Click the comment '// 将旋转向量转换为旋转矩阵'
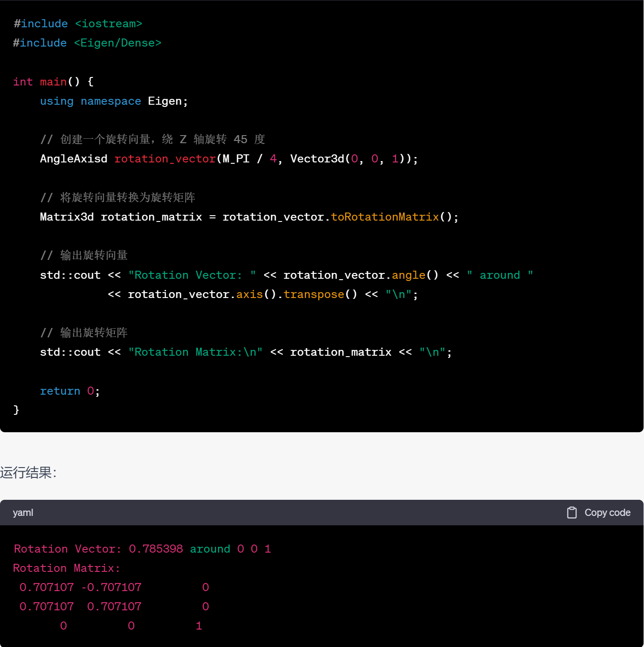The width and height of the screenshot is (644, 647). coord(118,198)
